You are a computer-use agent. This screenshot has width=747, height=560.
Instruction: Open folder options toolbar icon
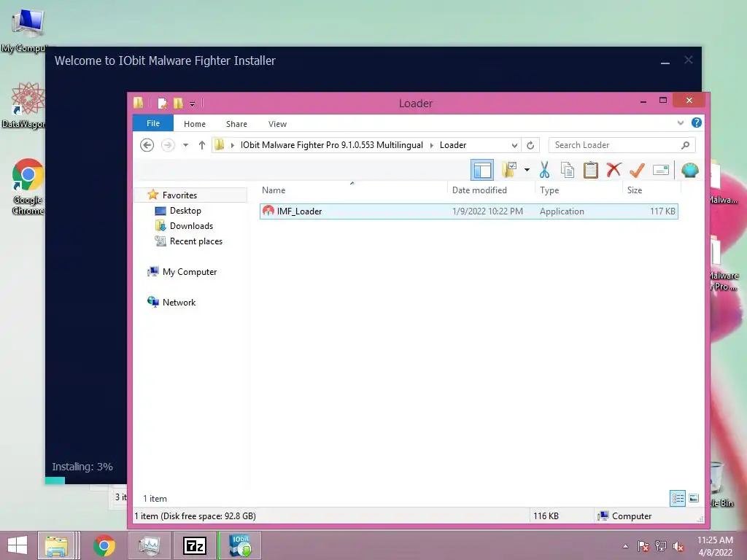pos(509,169)
